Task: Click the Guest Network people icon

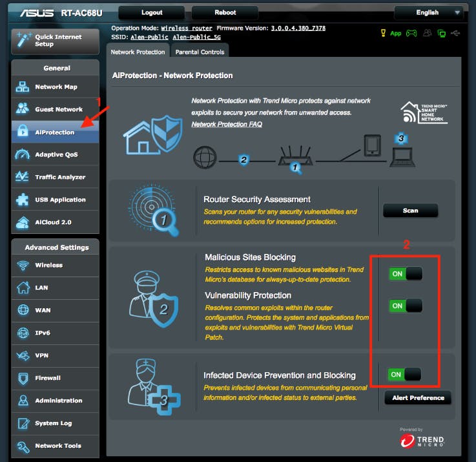Action: tap(22, 109)
